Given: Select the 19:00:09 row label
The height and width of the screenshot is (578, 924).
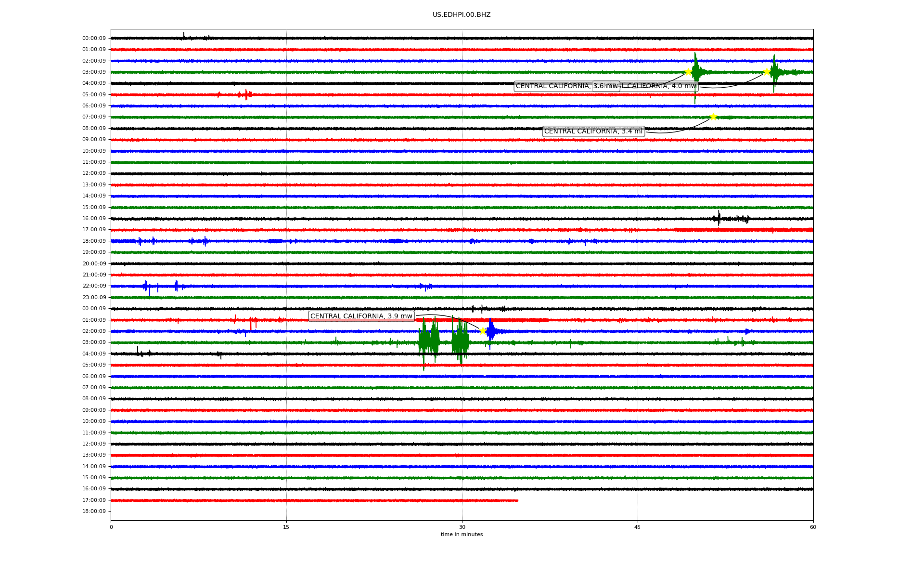Looking at the screenshot, I should 94,252.
